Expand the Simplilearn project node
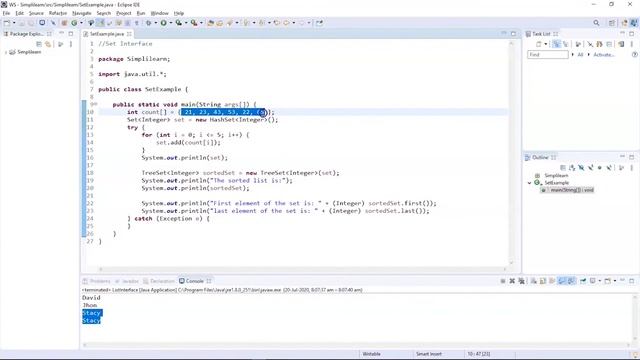 [5, 52]
